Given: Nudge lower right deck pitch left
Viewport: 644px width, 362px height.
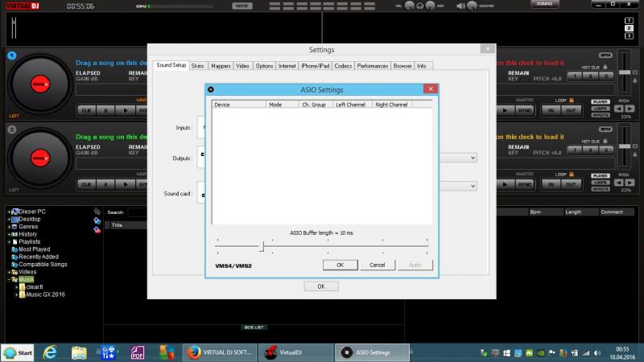Looking at the screenshot, I should point(618,183).
